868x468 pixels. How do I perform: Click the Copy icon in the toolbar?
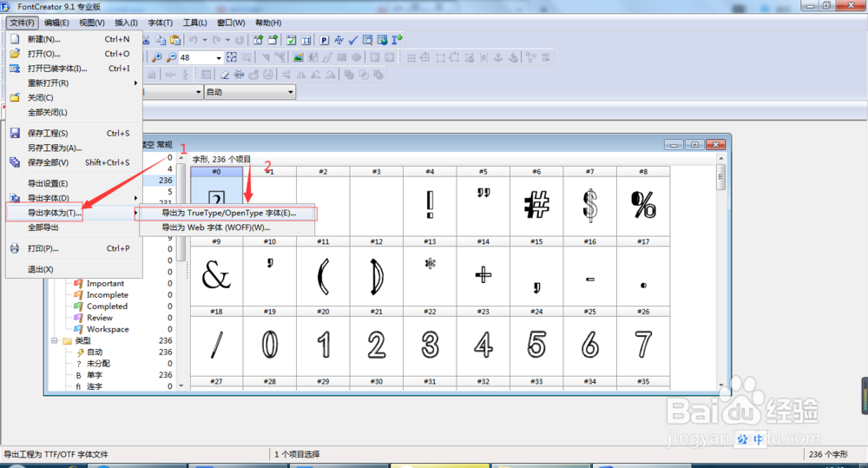point(161,40)
